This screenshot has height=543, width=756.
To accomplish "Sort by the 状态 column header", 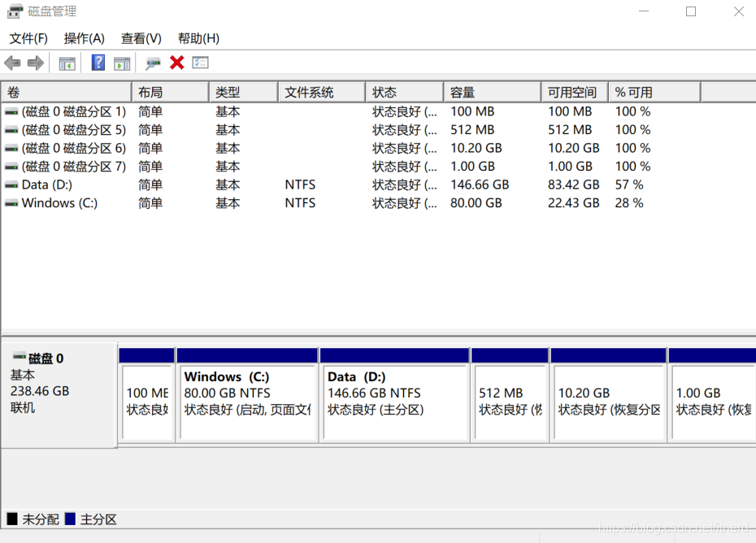I will click(x=405, y=92).
